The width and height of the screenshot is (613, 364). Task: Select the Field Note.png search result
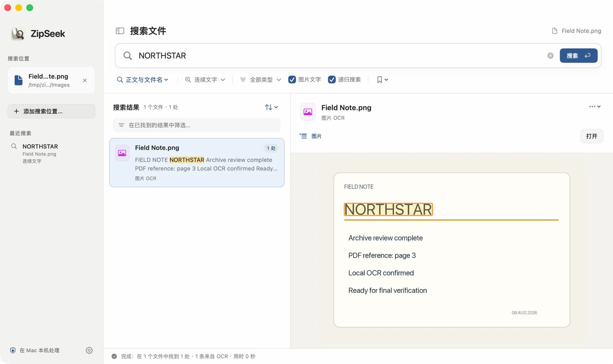point(197,162)
